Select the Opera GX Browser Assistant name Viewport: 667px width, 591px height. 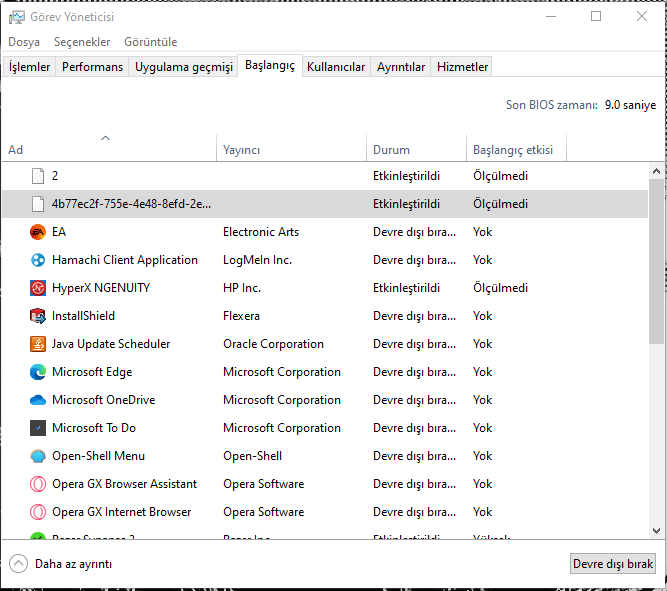click(x=125, y=484)
